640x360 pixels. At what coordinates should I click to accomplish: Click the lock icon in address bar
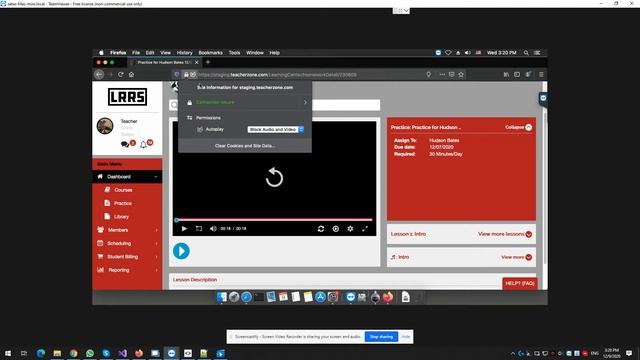(x=186, y=75)
